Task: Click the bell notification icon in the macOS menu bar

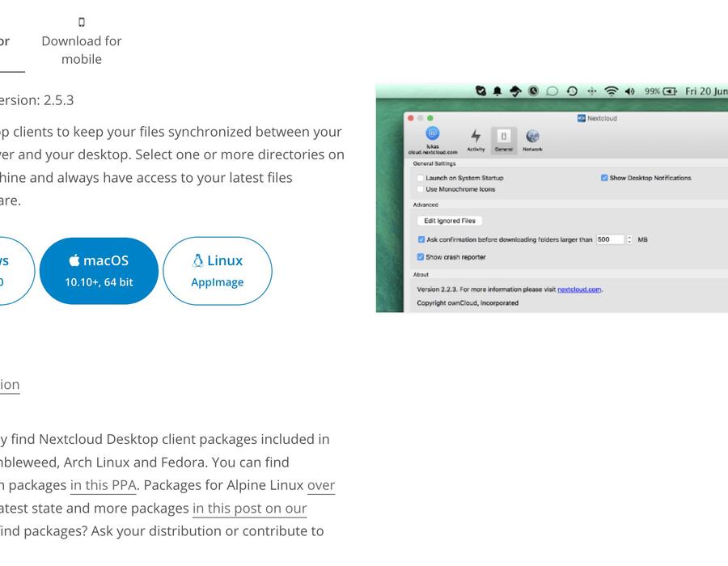Action: pos(497,91)
